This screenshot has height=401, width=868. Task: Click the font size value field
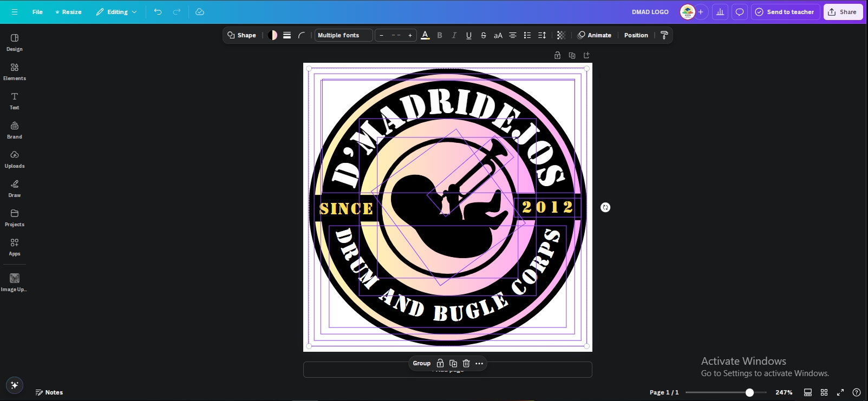[x=396, y=35]
